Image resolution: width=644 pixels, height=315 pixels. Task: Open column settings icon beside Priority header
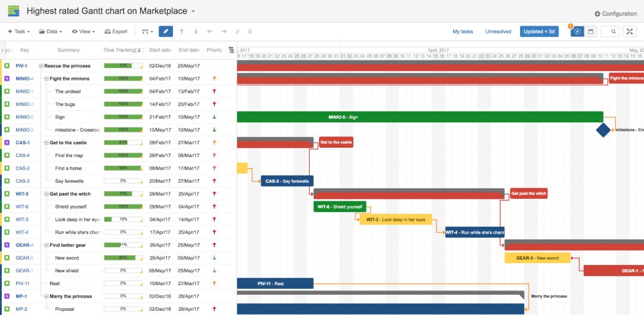231,50
